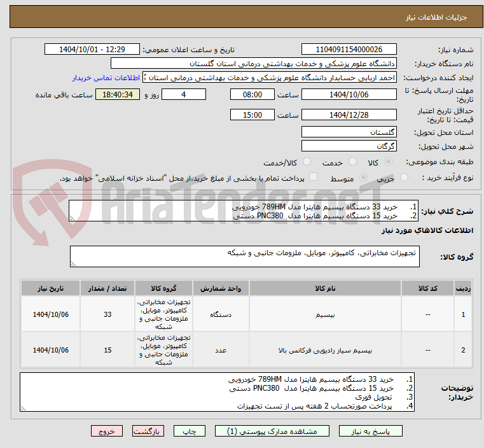The width and height of the screenshot is (484, 448).
Task: Click resize handle of توضیحات خریدار box
Action: coord(23,408)
